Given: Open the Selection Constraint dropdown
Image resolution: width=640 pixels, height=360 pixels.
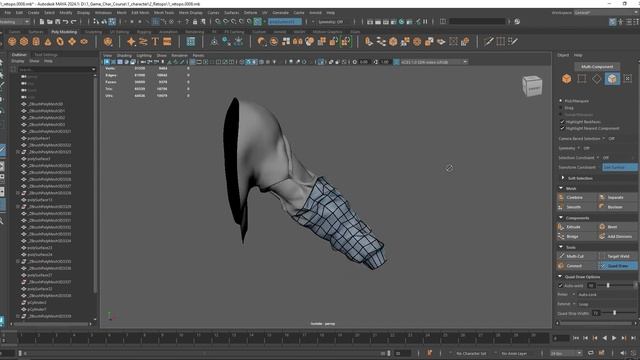Looking at the screenshot, I should 598,158.
